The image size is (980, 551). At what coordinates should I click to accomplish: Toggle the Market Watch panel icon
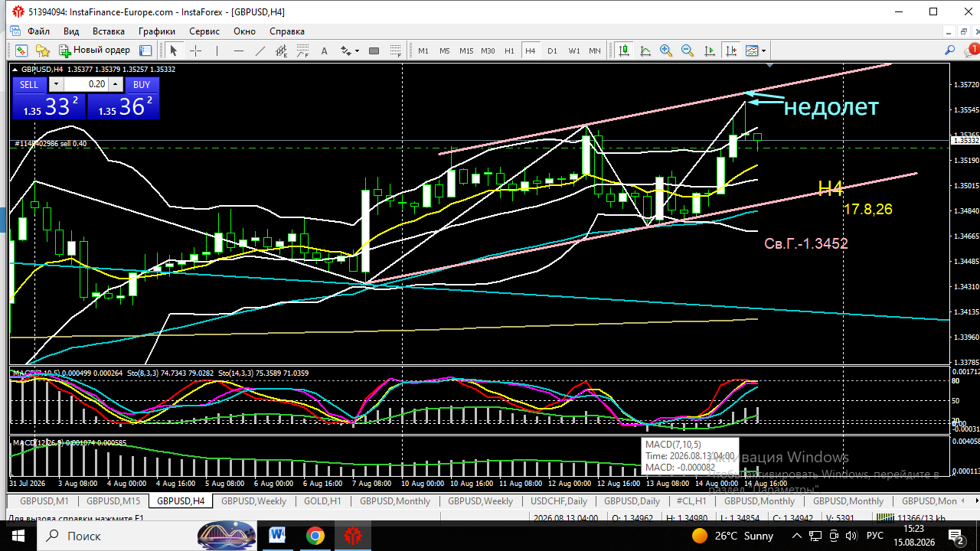145,51
